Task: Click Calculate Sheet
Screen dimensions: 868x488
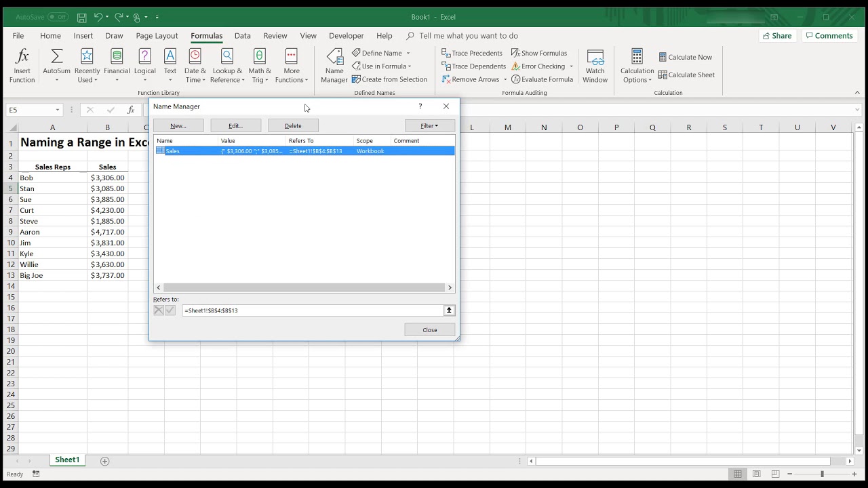Action: pos(686,75)
